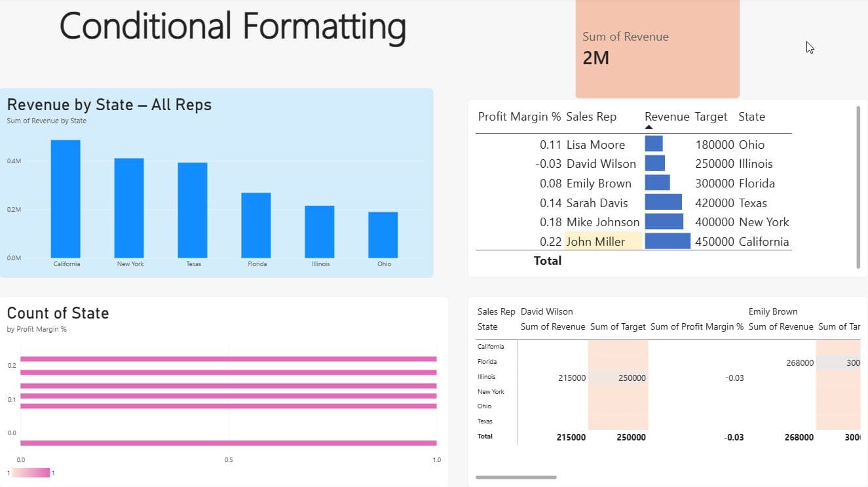
Task: Click the Illinois bar in revenue chart
Action: (320, 231)
